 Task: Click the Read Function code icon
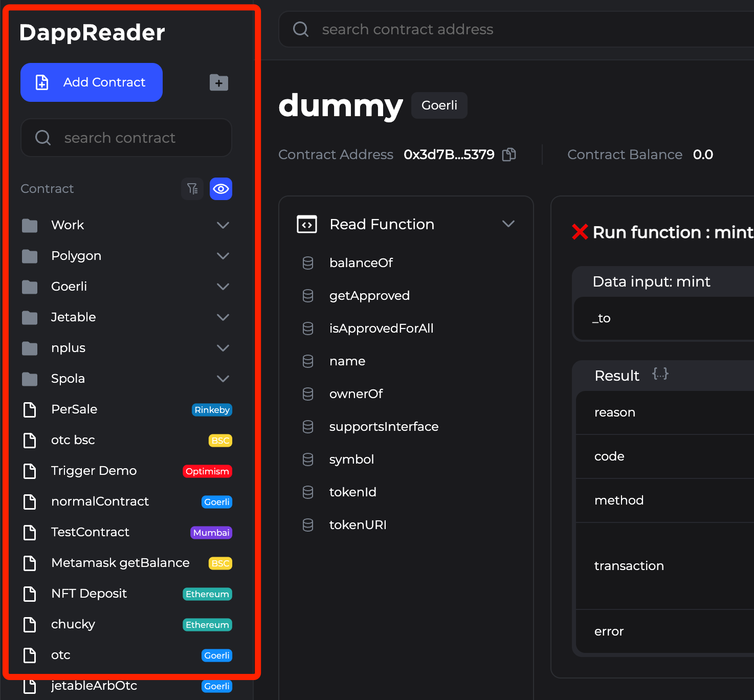tap(307, 224)
